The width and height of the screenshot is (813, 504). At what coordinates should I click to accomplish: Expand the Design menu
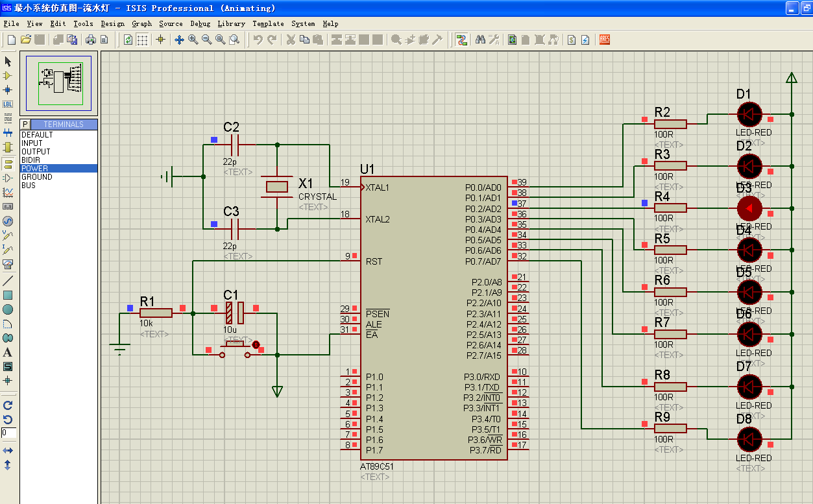pos(112,23)
